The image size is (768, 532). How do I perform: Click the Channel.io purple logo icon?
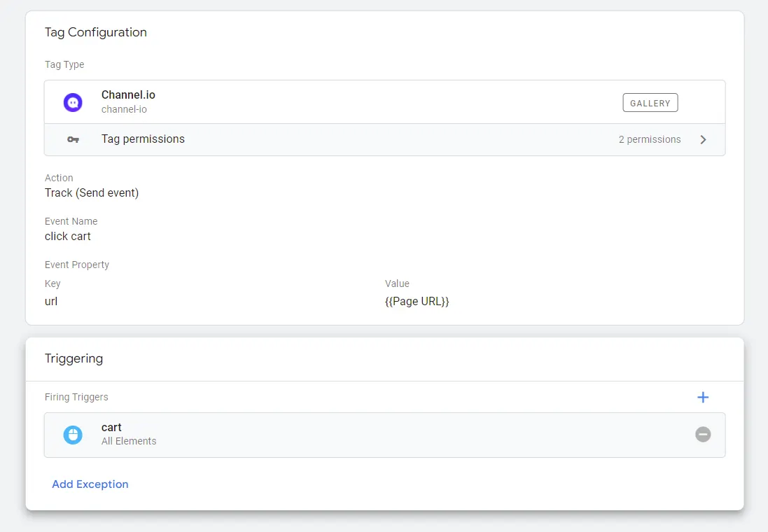(73, 102)
